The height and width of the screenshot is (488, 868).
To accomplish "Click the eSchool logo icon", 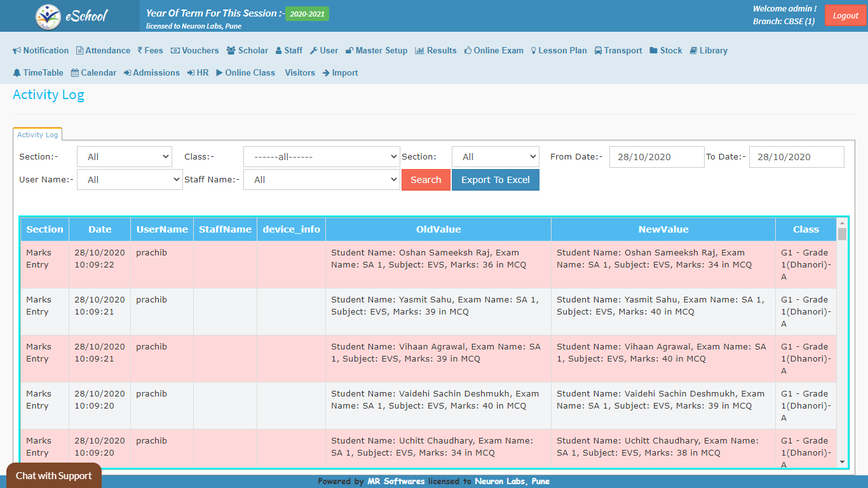I will coord(48,17).
